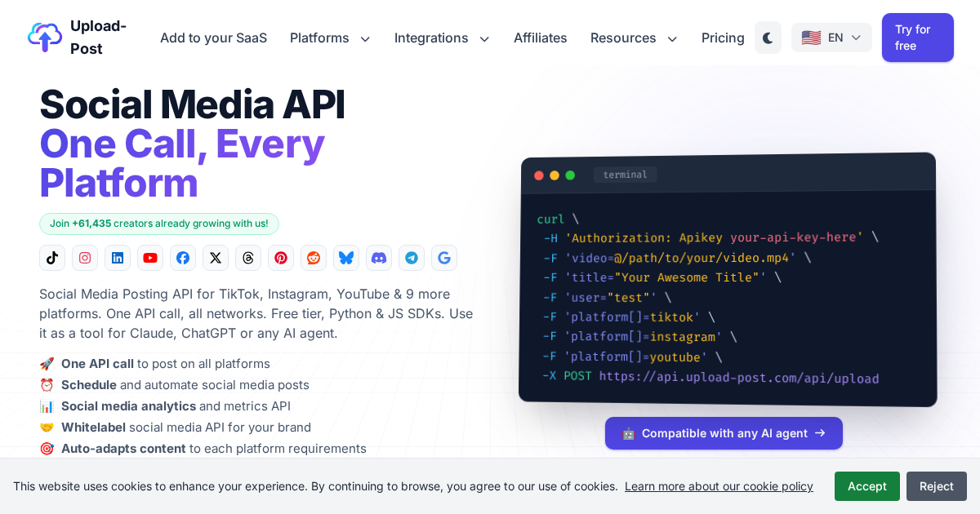This screenshot has width=980, height=514.
Task: Expand the Resources menu
Action: tap(634, 38)
